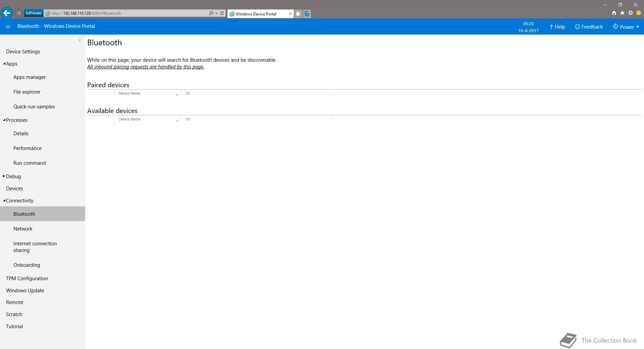Open Devices page in sidebar

pos(14,189)
